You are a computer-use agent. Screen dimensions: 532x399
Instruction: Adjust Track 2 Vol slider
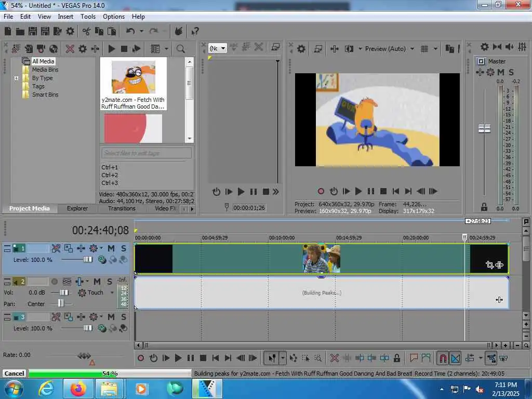coord(64,292)
